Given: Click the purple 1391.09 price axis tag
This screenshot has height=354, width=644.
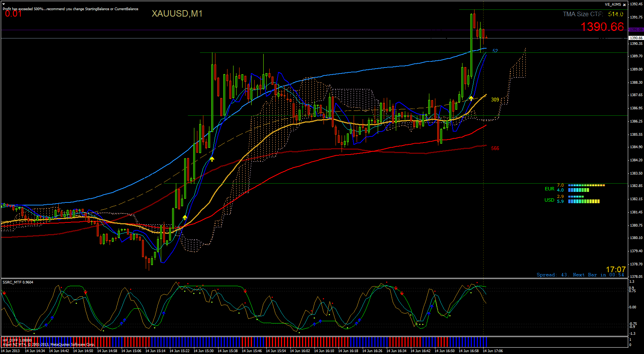Looking at the screenshot, I should (x=636, y=29).
